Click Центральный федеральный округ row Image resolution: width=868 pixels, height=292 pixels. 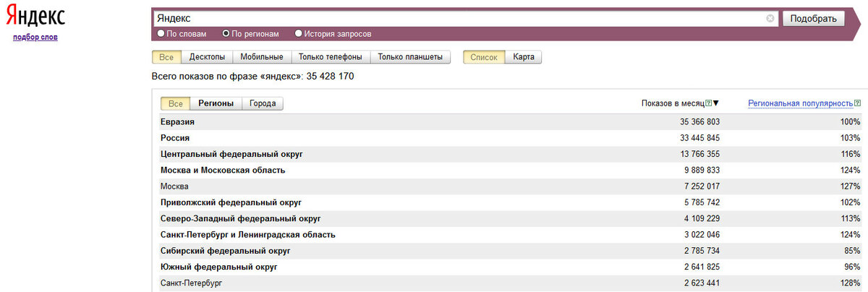(231, 154)
